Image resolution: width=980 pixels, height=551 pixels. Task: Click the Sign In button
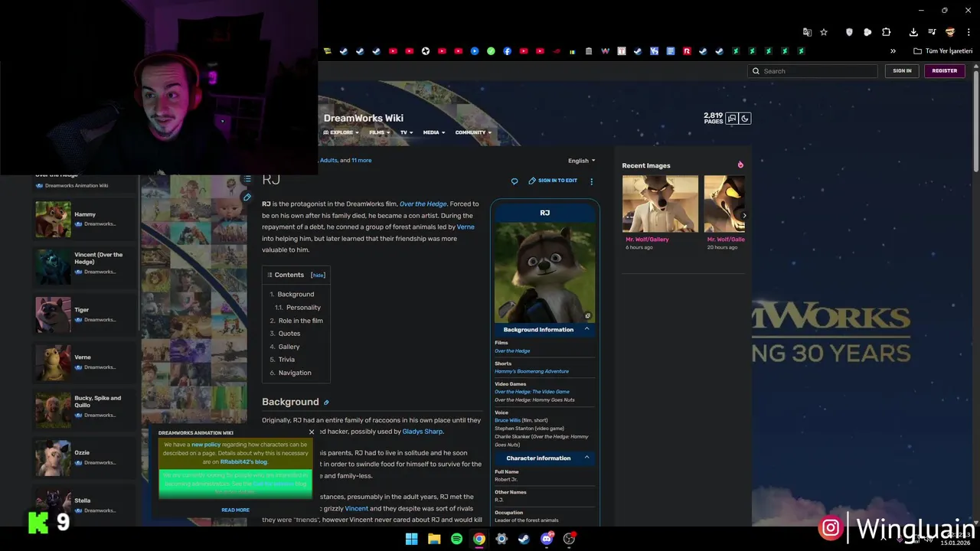(x=902, y=70)
